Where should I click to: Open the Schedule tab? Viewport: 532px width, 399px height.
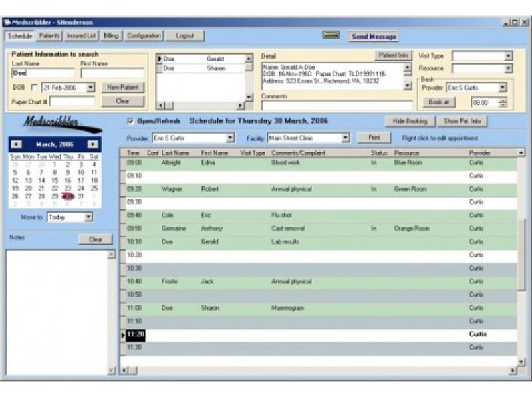19,36
